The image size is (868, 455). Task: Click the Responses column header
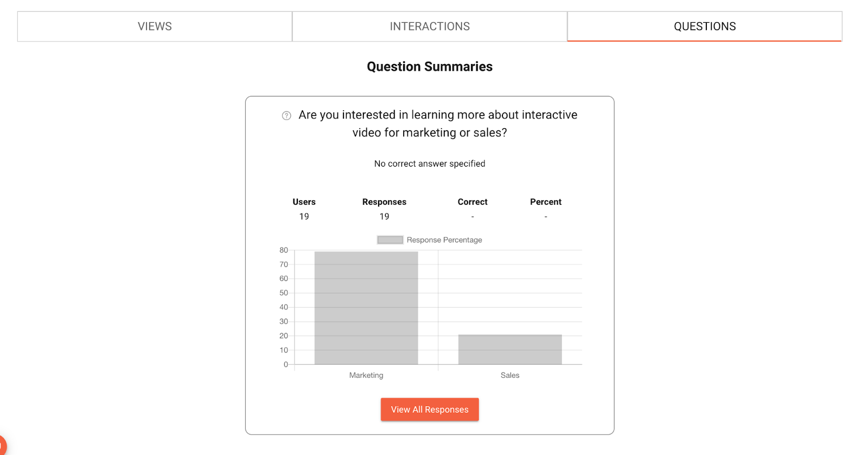click(384, 202)
